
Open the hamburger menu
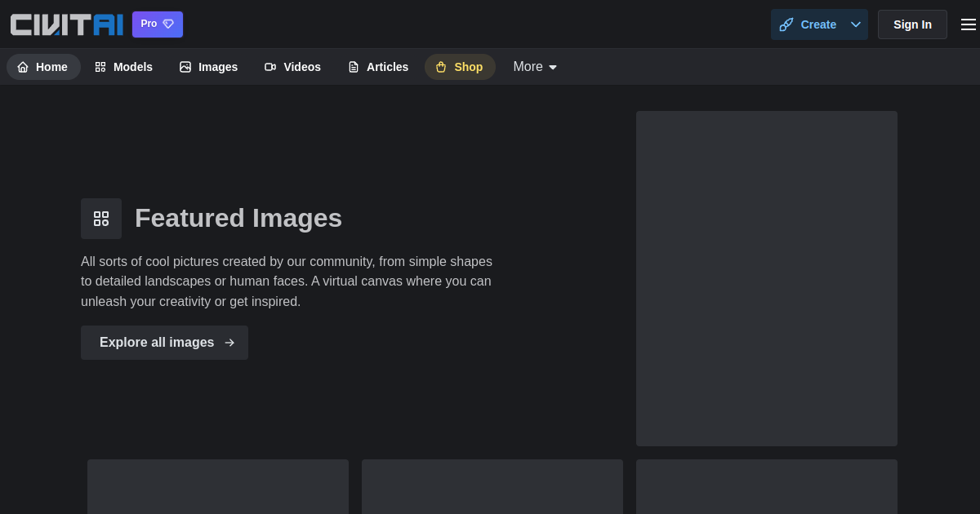968,24
